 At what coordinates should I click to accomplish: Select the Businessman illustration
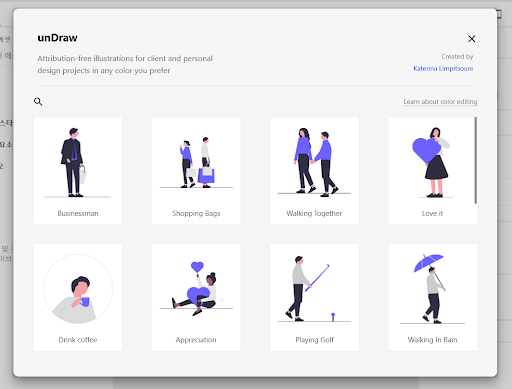[78, 171]
